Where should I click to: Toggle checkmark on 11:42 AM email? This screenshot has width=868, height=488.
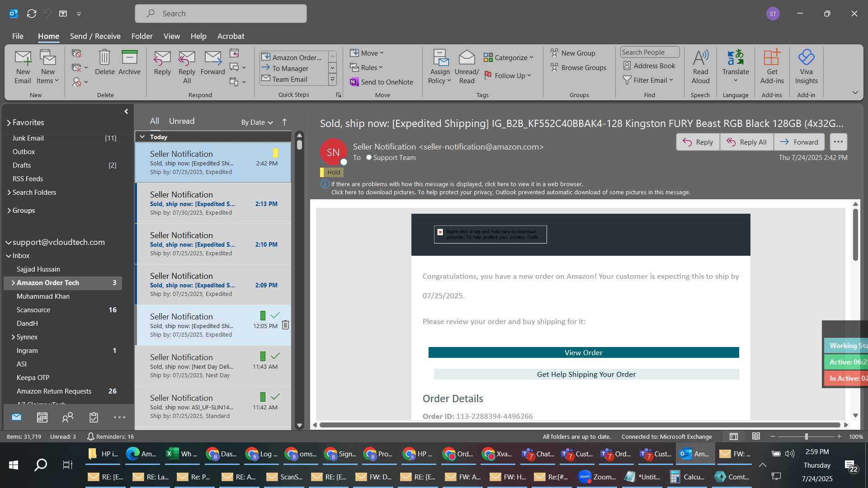point(275,397)
